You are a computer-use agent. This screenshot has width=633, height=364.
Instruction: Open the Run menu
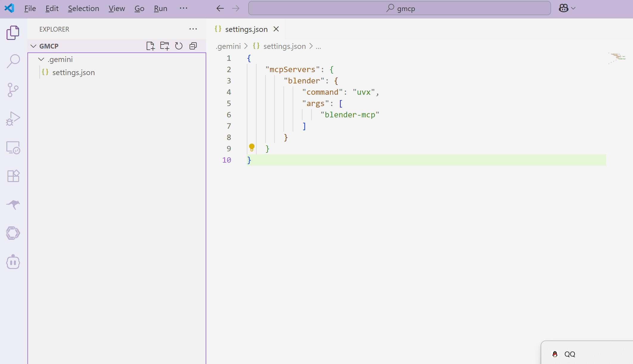coord(160,8)
